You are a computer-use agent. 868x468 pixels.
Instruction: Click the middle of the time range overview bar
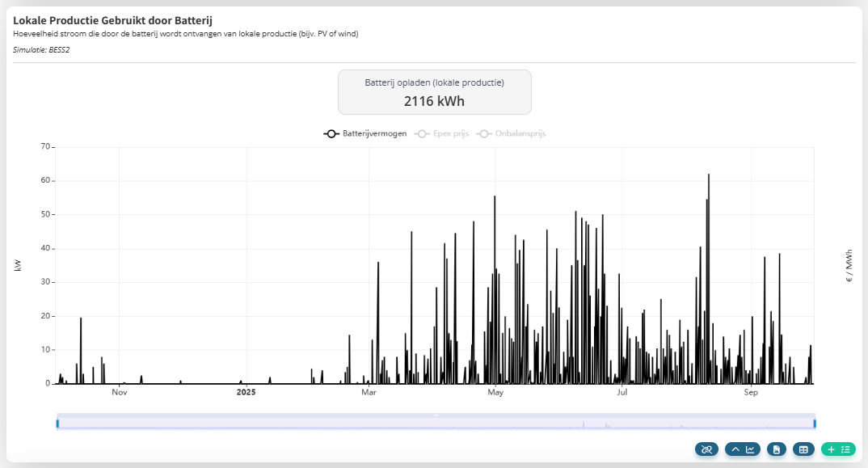click(436, 423)
